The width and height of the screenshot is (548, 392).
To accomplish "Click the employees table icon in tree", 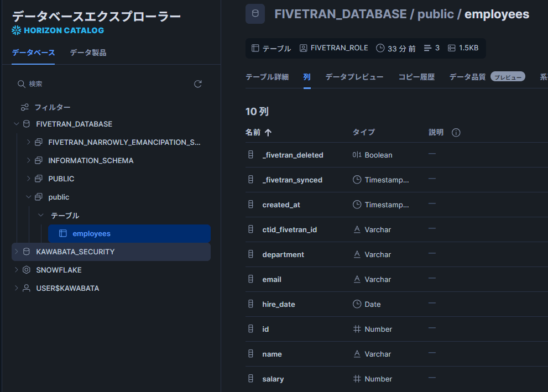I will tap(63, 233).
